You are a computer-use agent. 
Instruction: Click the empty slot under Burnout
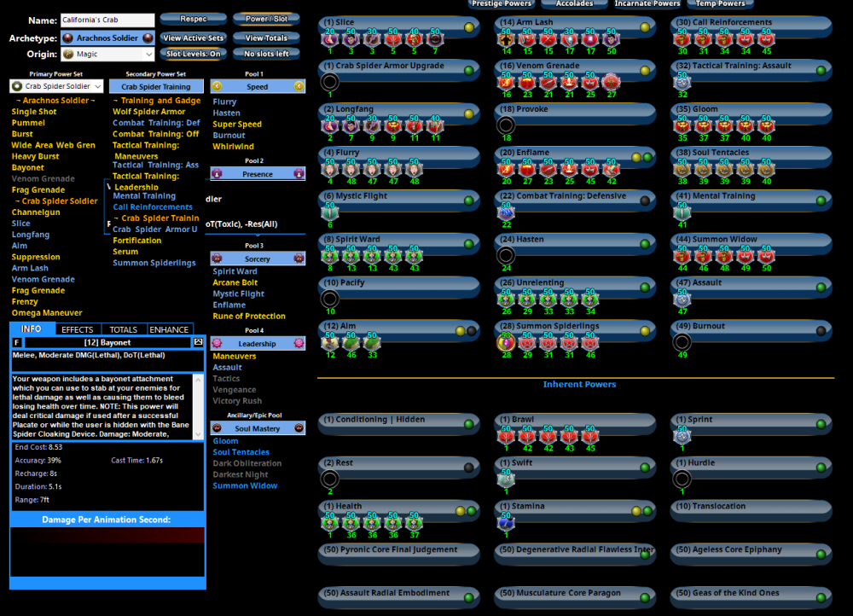682,342
